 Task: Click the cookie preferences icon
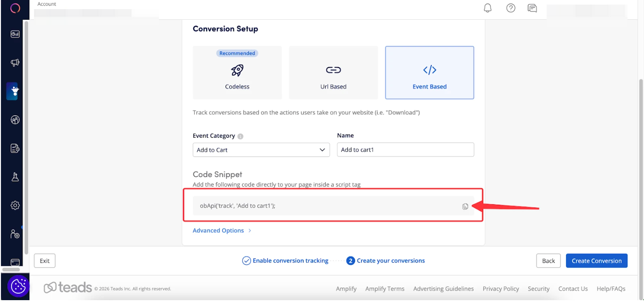pos(18,287)
